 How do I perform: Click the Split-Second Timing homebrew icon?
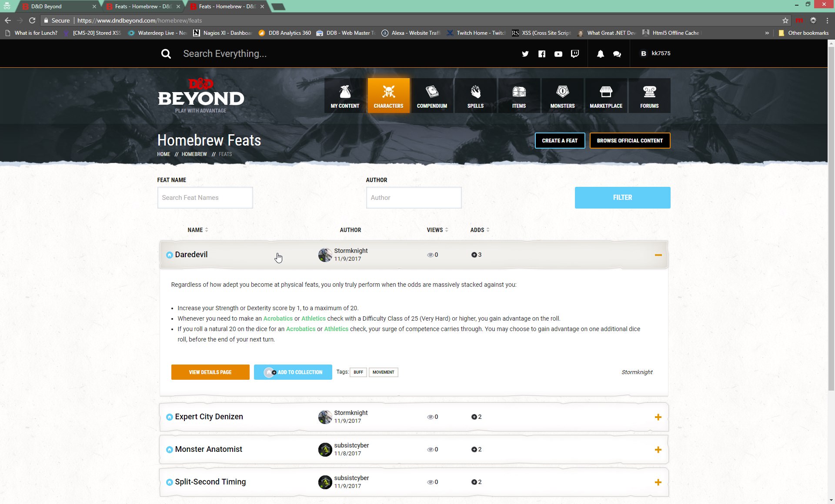click(x=170, y=482)
